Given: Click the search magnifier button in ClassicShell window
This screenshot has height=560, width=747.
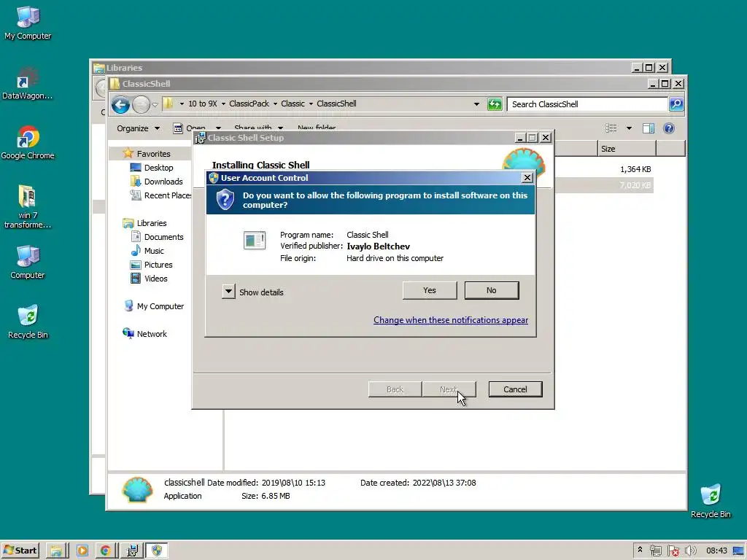Looking at the screenshot, I should pyautogui.click(x=676, y=104).
